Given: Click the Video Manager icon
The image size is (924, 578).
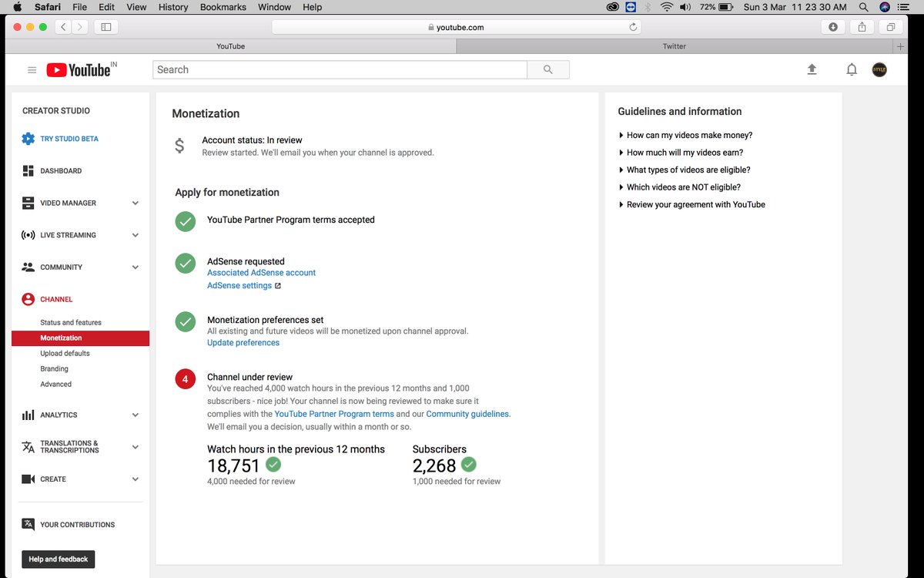Looking at the screenshot, I should (x=28, y=203).
